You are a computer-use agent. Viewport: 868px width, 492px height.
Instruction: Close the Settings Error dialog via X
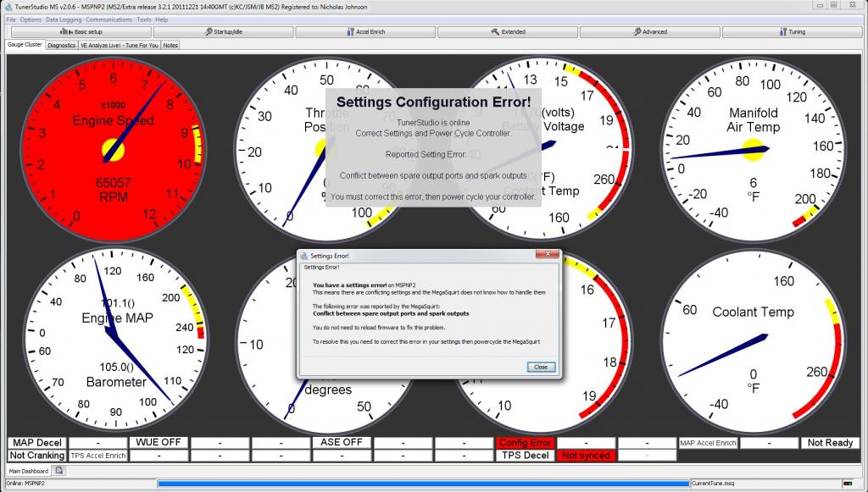pos(548,254)
